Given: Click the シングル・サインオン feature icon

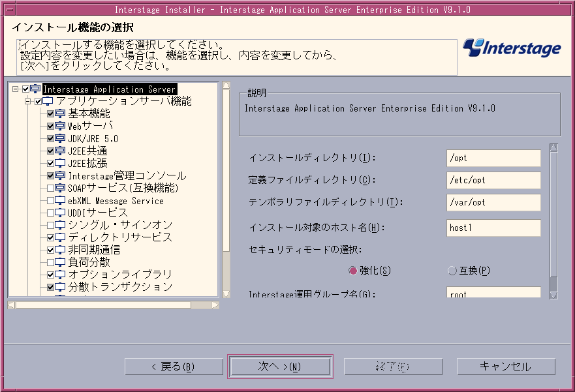Looking at the screenshot, I should 60,225.
